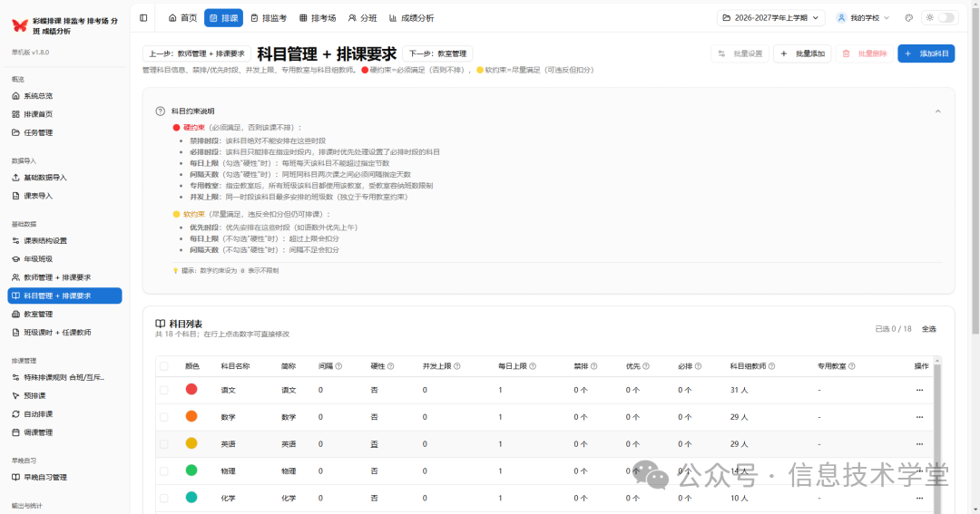Viewport: 980px width, 514px height.
Task: Open the 语文 row actions menu
Action: (919, 390)
